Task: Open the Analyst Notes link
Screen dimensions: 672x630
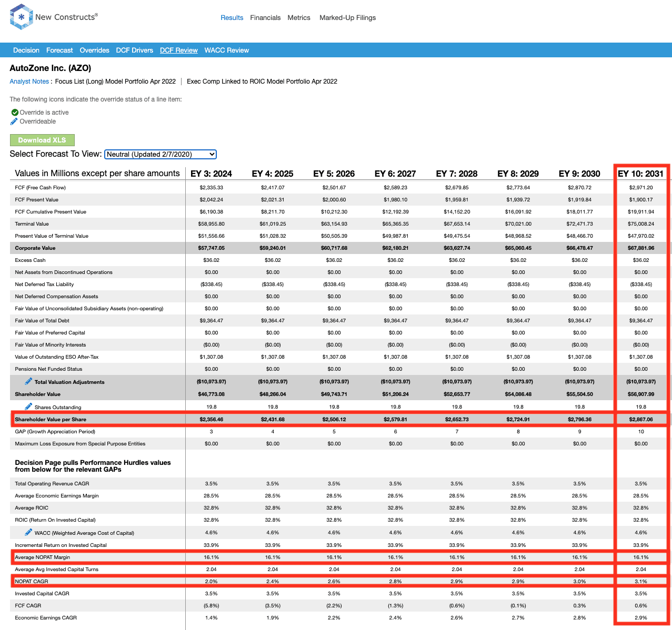Action: click(x=29, y=82)
